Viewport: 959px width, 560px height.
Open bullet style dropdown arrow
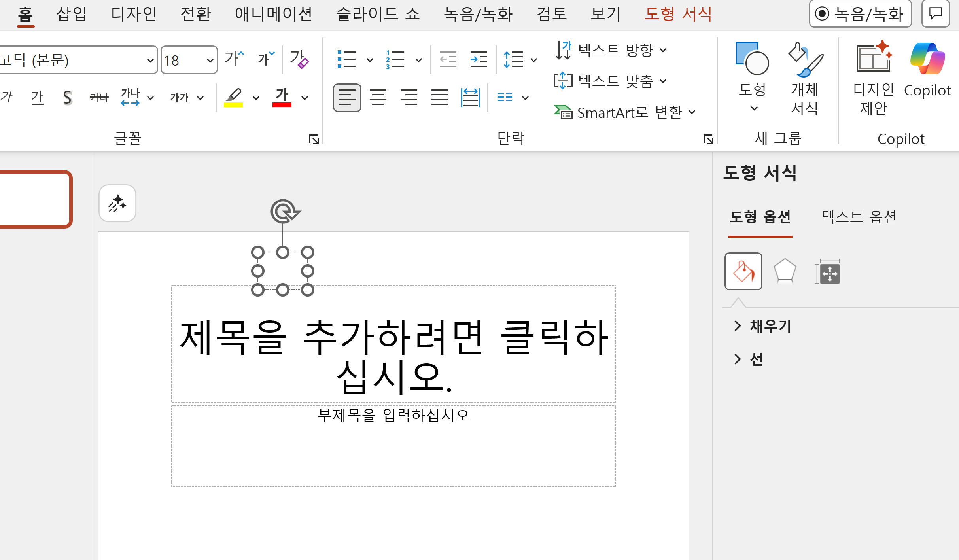pos(370,60)
